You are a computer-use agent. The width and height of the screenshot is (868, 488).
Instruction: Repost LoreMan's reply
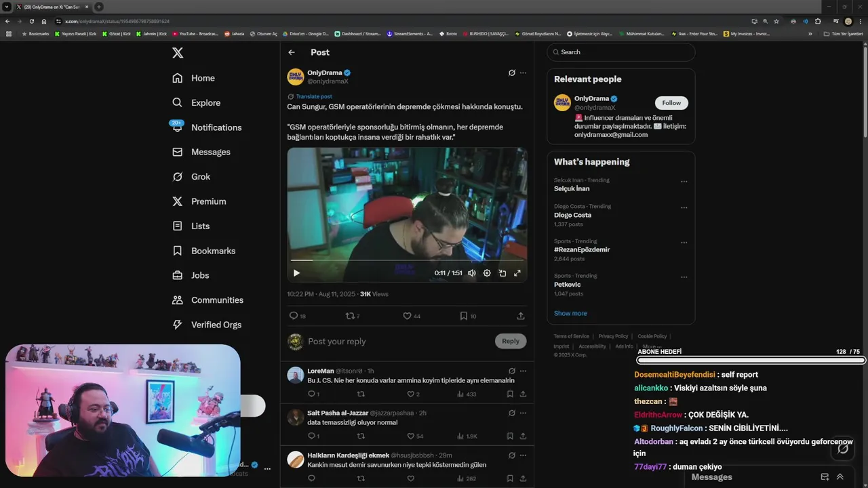(x=361, y=394)
